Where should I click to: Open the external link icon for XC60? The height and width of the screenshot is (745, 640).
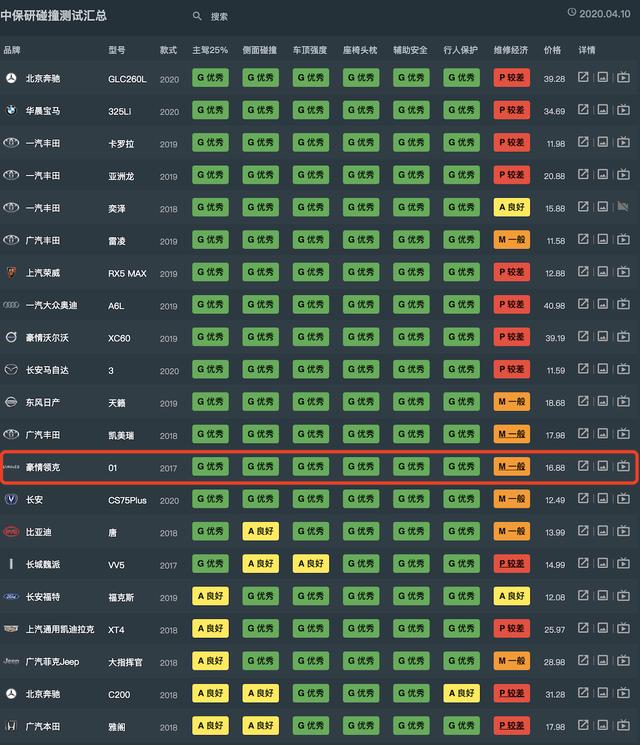tap(583, 336)
